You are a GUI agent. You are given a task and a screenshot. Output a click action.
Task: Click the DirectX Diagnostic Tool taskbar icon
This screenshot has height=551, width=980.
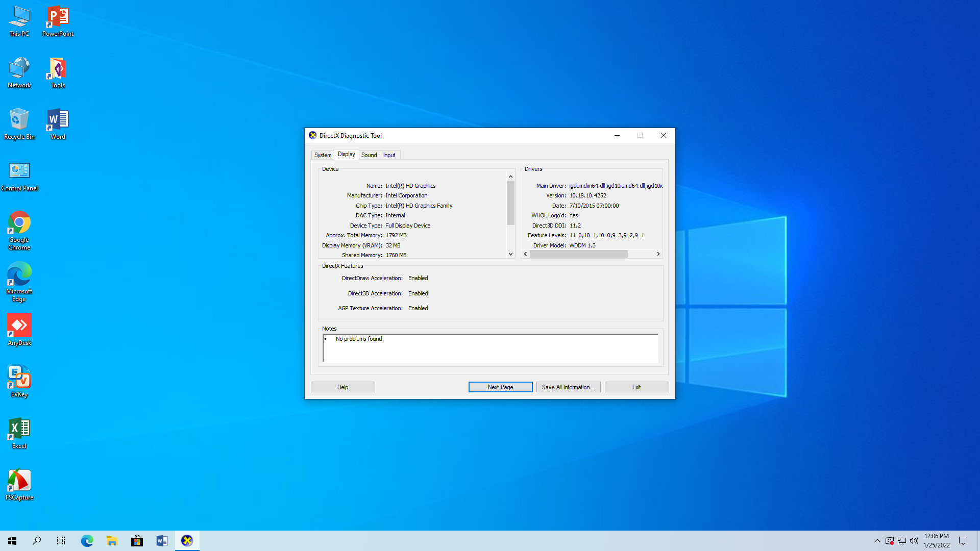coord(187,541)
